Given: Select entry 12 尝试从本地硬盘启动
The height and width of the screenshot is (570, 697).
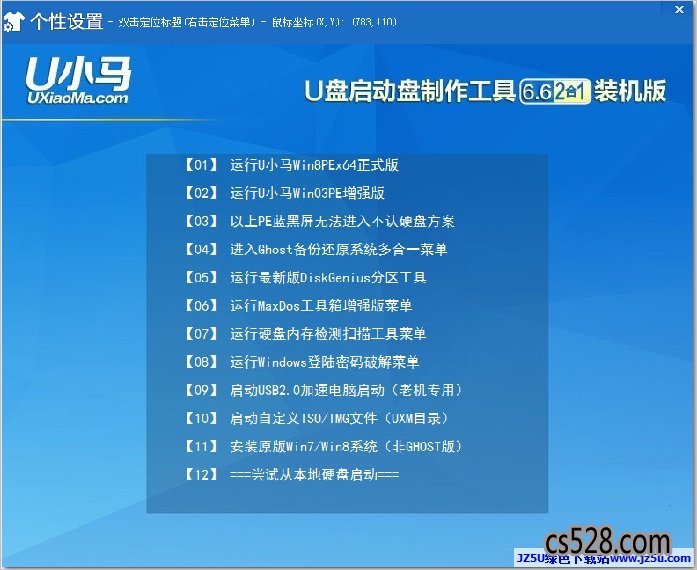Looking at the screenshot, I should point(292,474).
